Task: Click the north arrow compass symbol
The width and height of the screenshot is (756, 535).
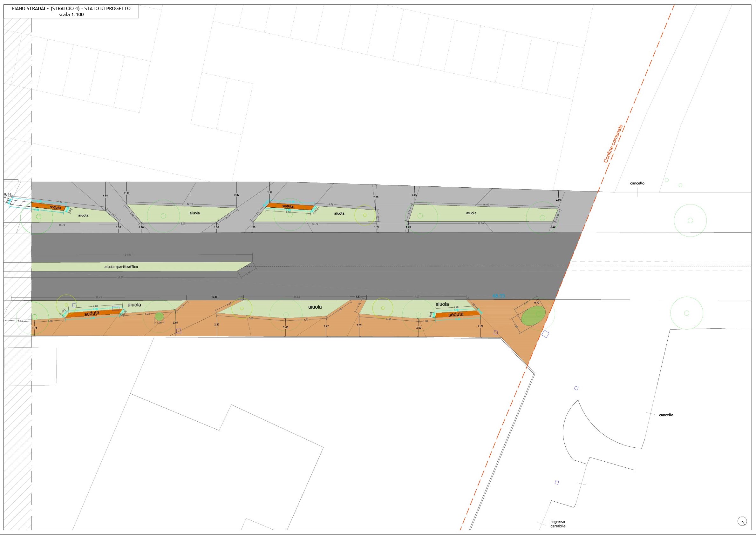Action: click(x=741, y=521)
